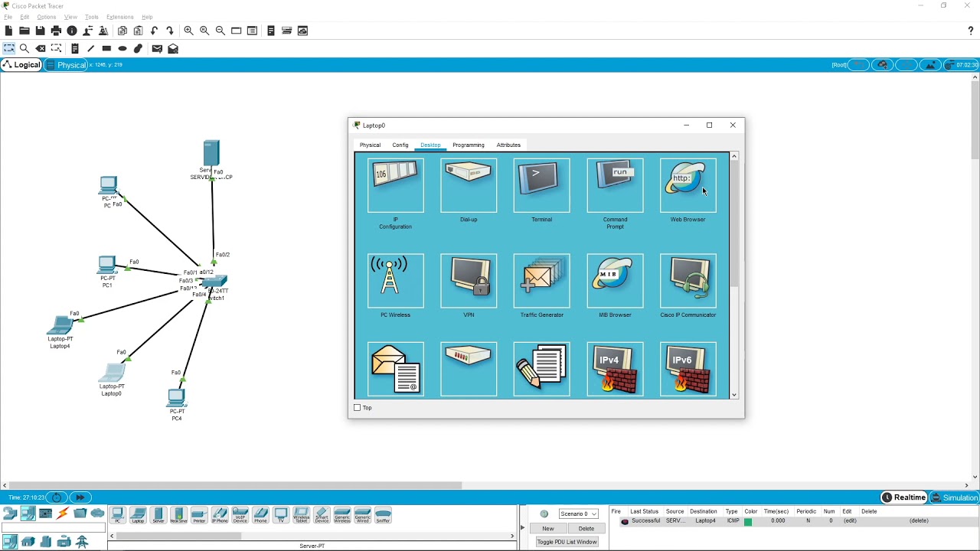Launch Traffic Generator

[541, 281]
